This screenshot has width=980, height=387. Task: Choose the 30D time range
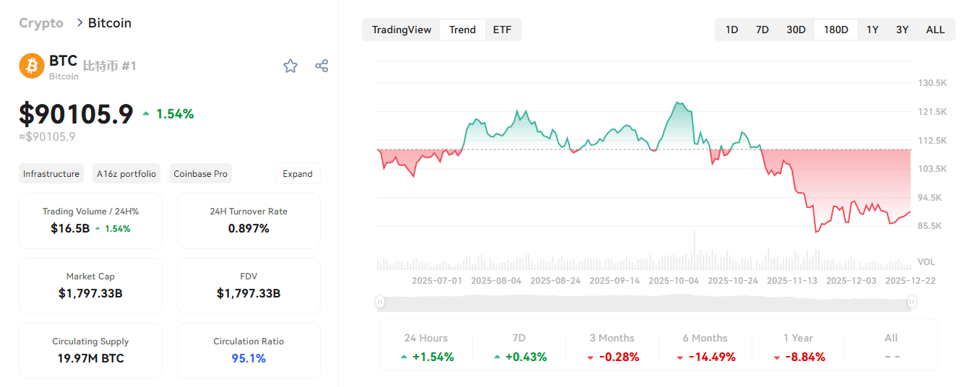pos(796,30)
